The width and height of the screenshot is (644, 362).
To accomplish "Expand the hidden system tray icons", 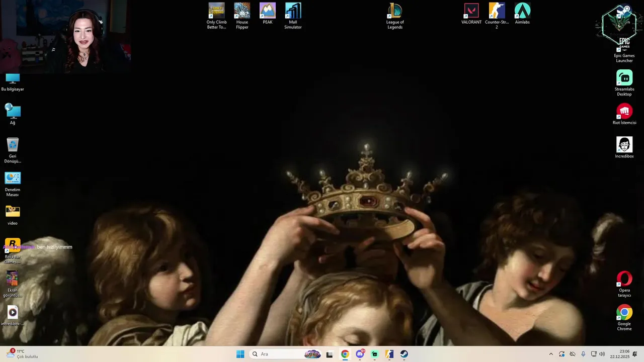I will [551, 354].
